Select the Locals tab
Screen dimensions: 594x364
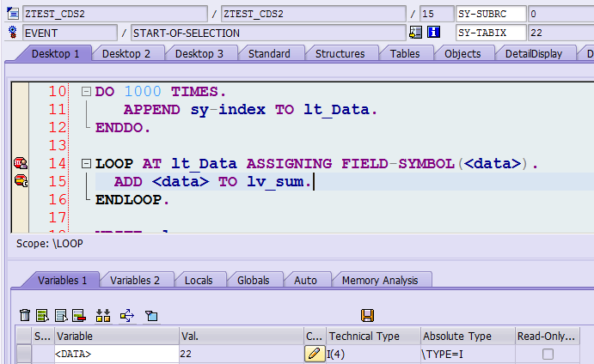pos(199,281)
